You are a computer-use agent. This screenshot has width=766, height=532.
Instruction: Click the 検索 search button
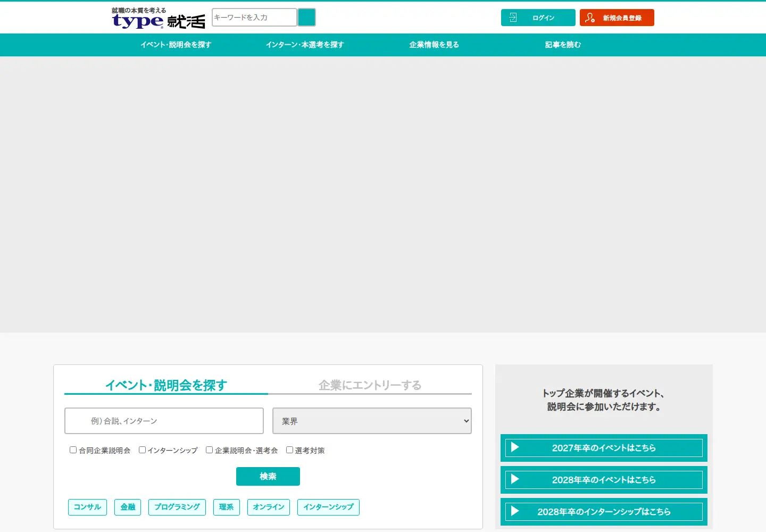point(268,476)
